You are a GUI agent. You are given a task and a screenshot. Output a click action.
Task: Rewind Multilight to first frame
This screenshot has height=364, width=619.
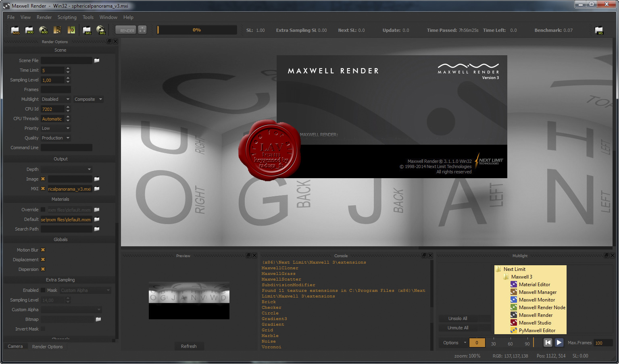pyautogui.click(x=548, y=343)
